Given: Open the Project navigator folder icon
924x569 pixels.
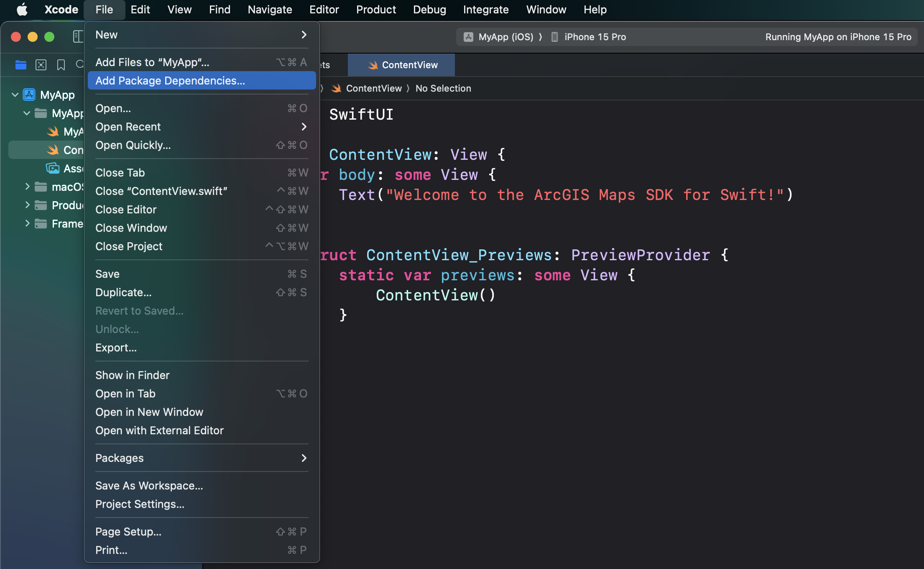Looking at the screenshot, I should click(21, 65).
